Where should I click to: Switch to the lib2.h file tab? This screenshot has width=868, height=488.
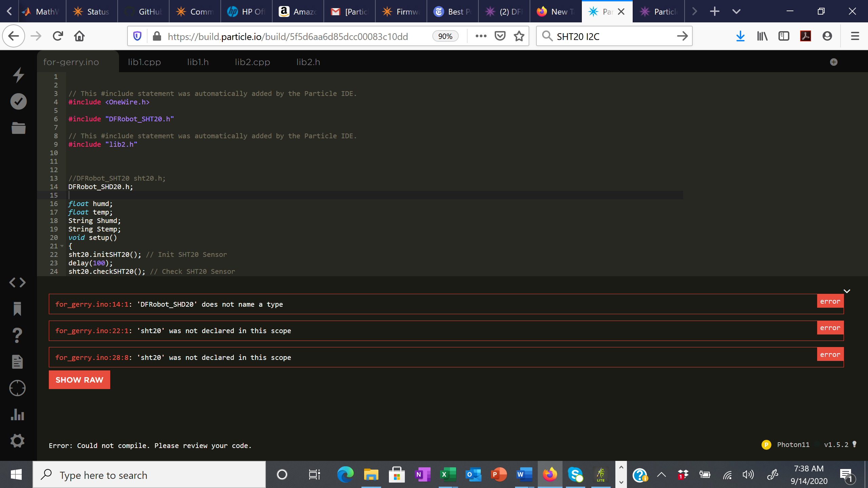pyautogui.click(x=308, y=62)
